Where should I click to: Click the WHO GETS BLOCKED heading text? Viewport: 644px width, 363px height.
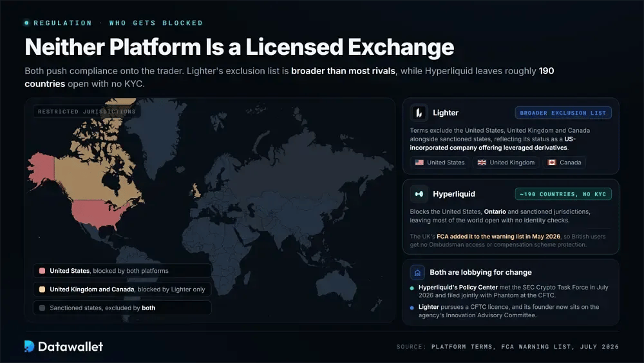156,23
